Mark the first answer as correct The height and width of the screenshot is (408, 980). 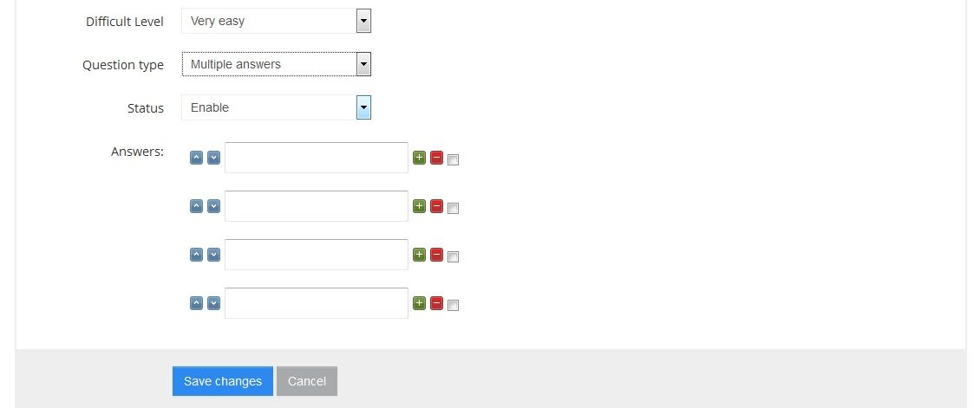pos(453,159)
